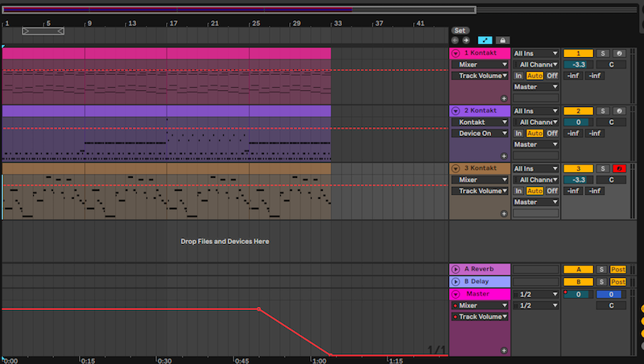Set track 1 monitoring to Off
The image size is (644, 364).
tap(552, 76)
